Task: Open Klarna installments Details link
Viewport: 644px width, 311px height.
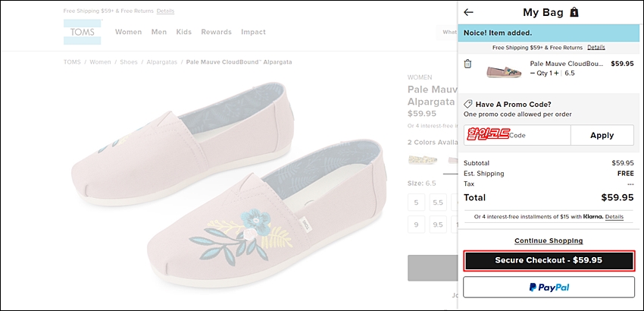Action: [x=614, y=216]
